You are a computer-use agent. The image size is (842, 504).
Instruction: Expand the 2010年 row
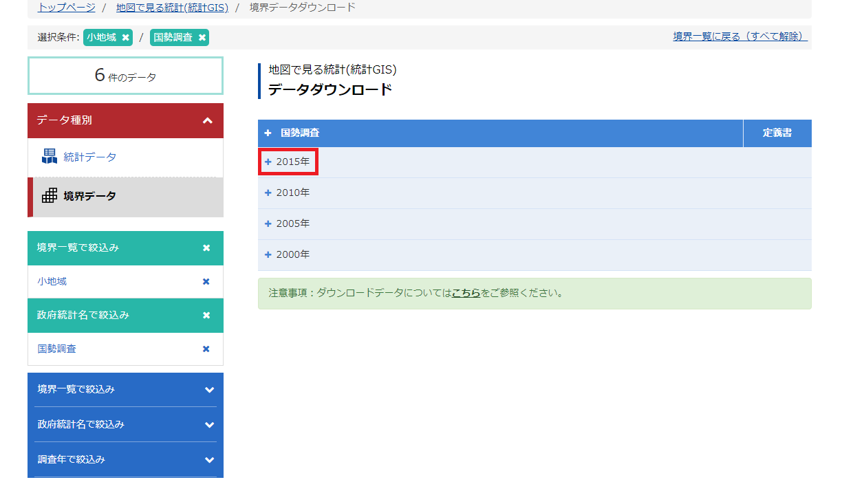pos(288,193)
